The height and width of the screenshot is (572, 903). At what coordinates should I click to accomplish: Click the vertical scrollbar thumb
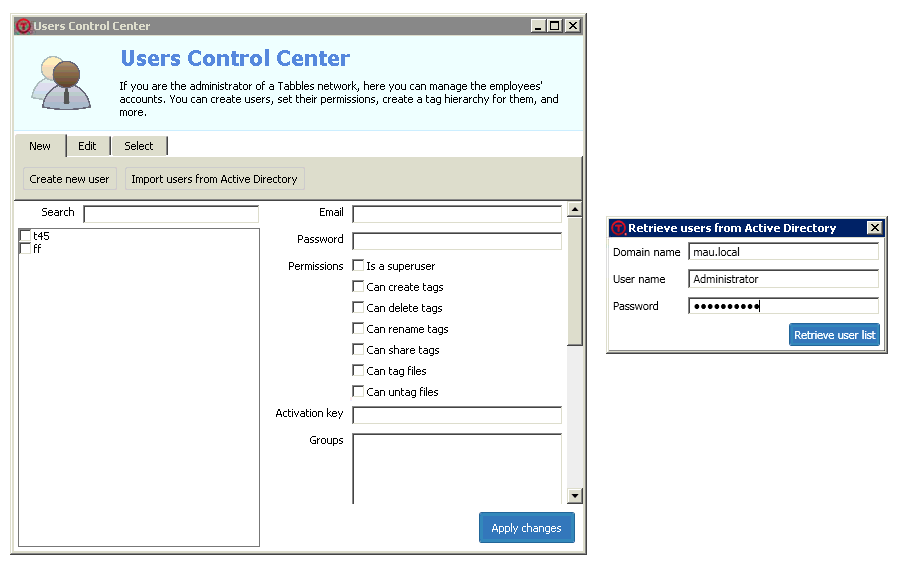pos(574,281)
